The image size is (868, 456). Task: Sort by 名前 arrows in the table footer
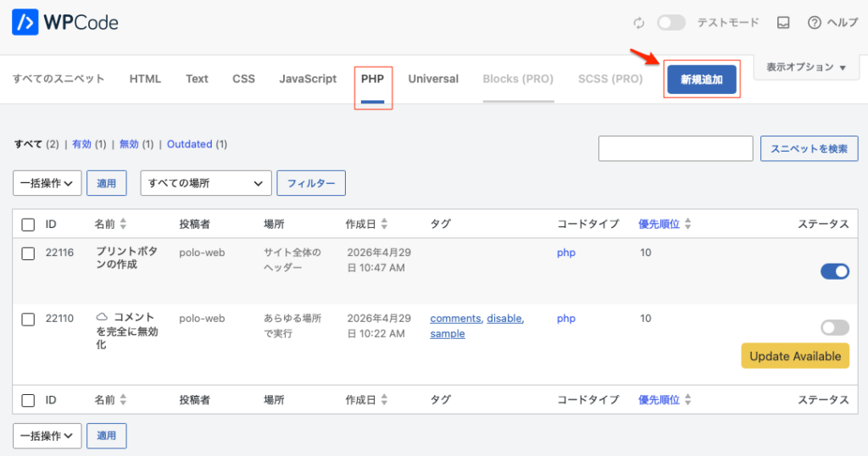[x=123, y=399]
